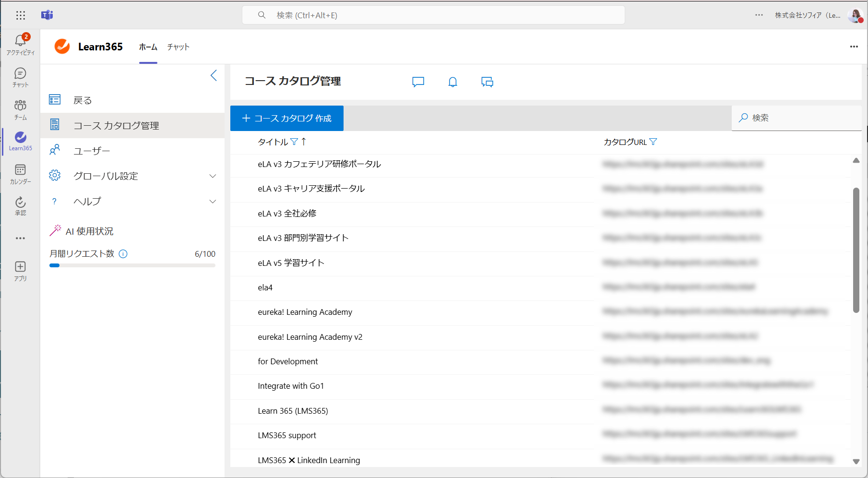Click the catalog list vertical scrollbar thumb

pos(856,250)
